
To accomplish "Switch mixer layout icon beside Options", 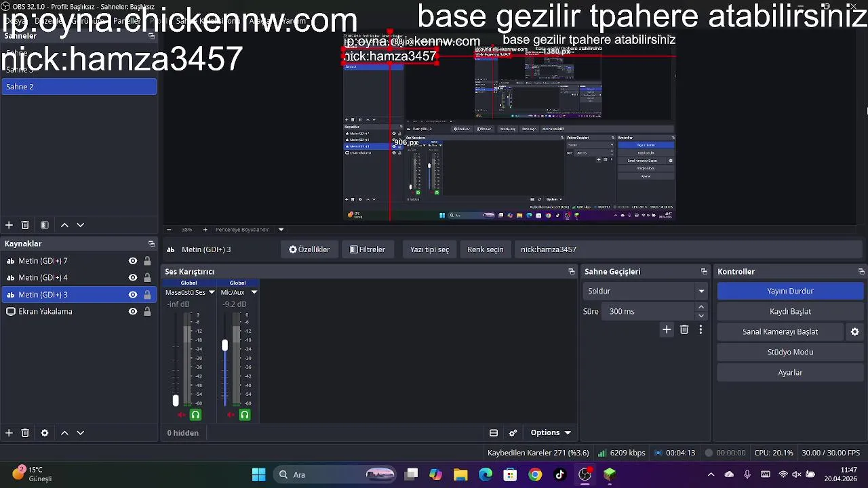I will [494, 432].
